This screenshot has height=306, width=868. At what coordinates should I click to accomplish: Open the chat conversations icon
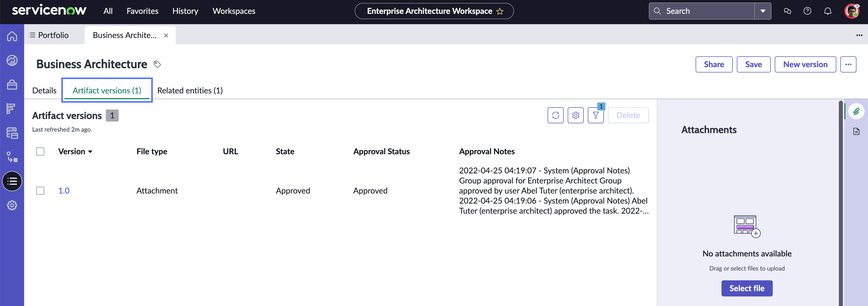pos(788,11)
